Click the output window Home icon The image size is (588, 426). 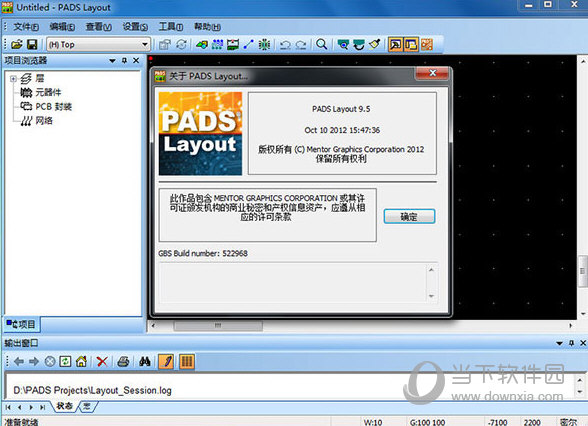tap(81, 362)
